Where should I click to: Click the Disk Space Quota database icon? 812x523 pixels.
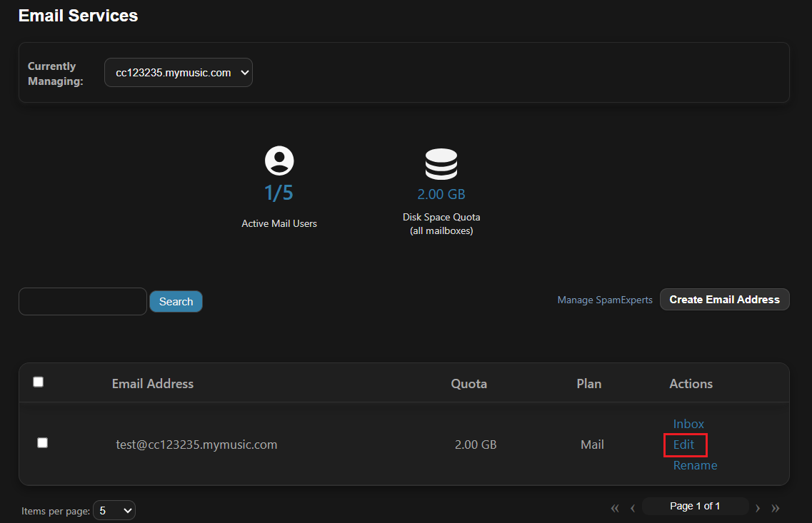[x=441, y=164]
